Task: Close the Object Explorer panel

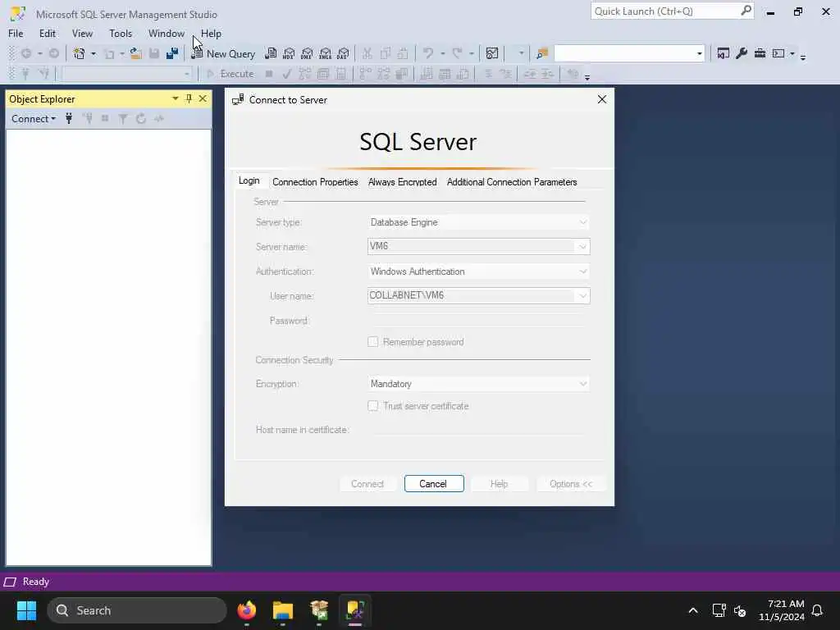Action: click(x=203, y=98)
